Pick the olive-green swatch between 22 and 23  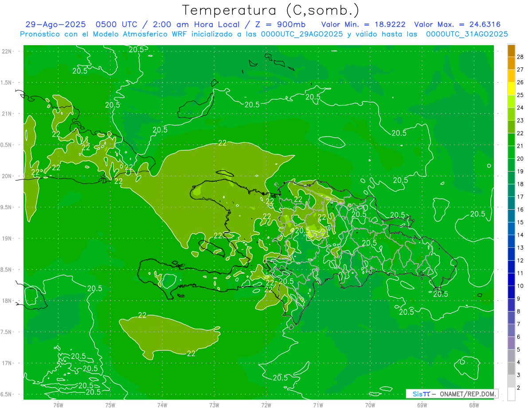click(x=511, y=127)
